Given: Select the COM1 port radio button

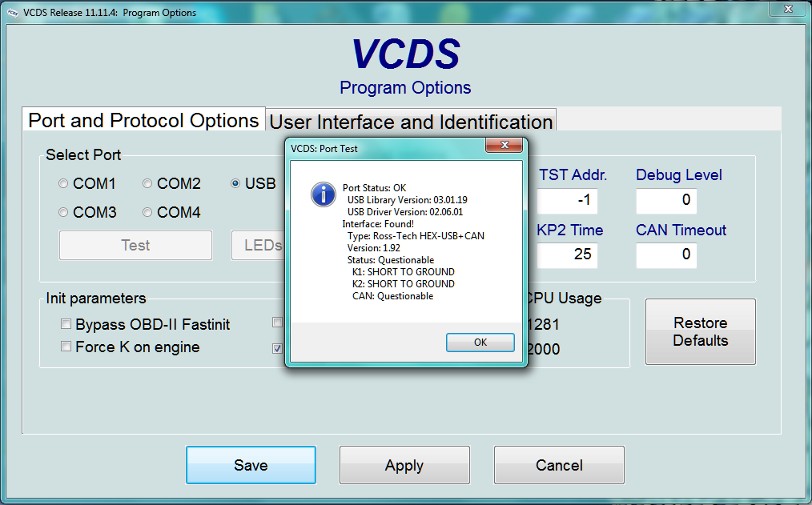Looking at the screenshot, I should point(64,184).
